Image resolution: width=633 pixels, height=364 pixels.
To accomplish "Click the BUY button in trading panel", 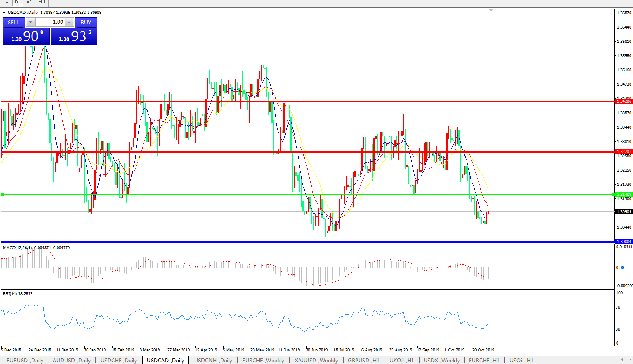I will click(86, 22).
